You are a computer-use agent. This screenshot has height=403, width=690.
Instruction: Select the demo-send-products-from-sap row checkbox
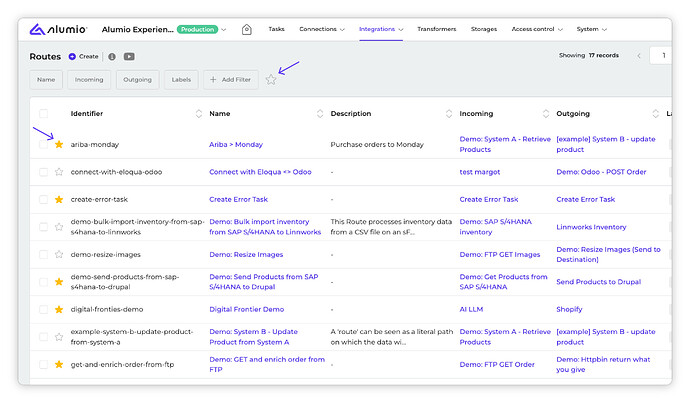(44, 282)
